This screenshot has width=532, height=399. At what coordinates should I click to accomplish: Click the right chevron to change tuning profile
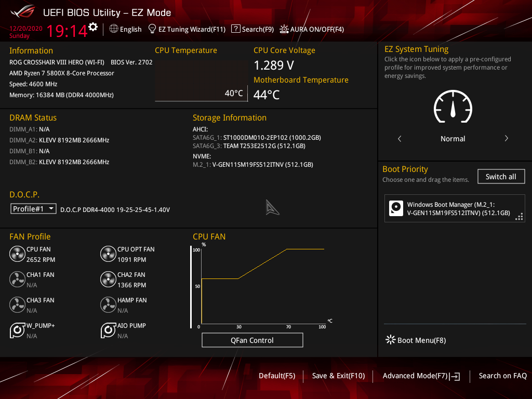506,139
